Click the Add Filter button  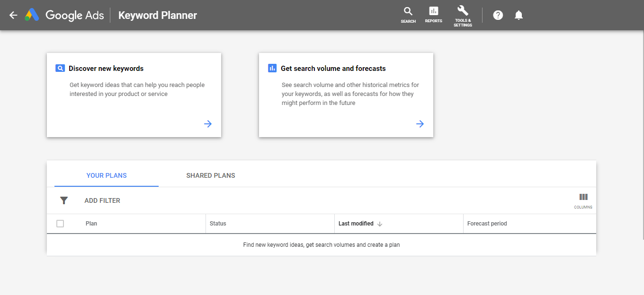(x=102, y=200)
